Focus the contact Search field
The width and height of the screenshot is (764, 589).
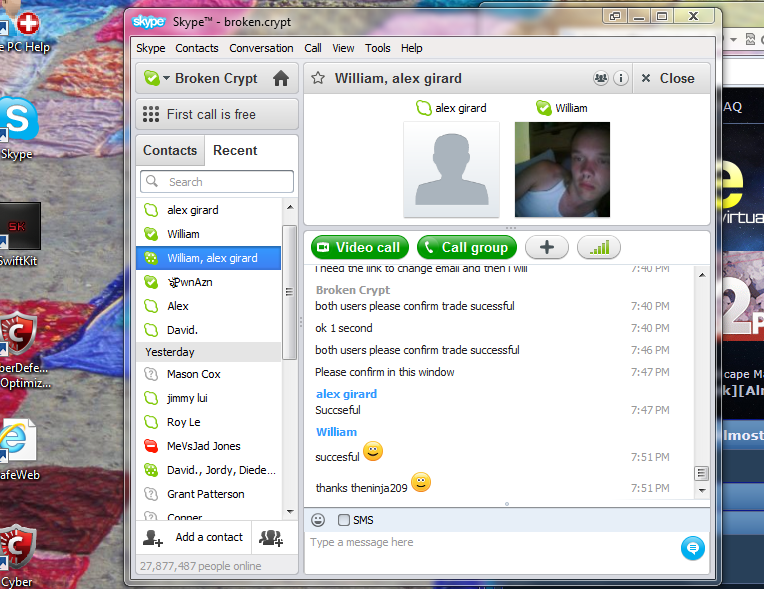click(x=217, y=182)
